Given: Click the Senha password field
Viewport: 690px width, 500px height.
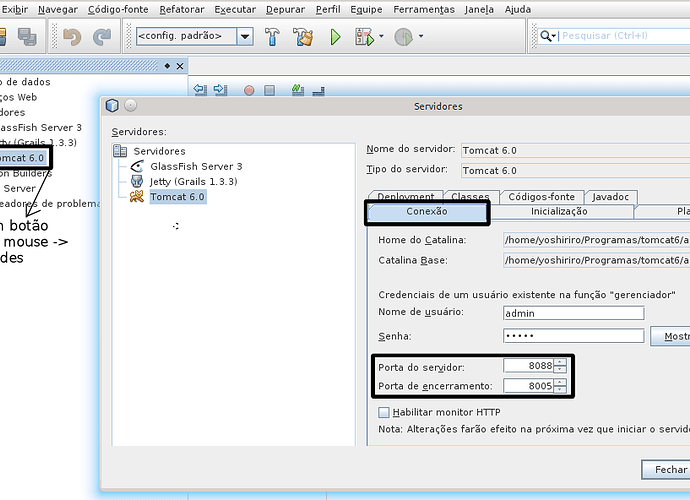Looking at the screenshot, I should point(573,336).
